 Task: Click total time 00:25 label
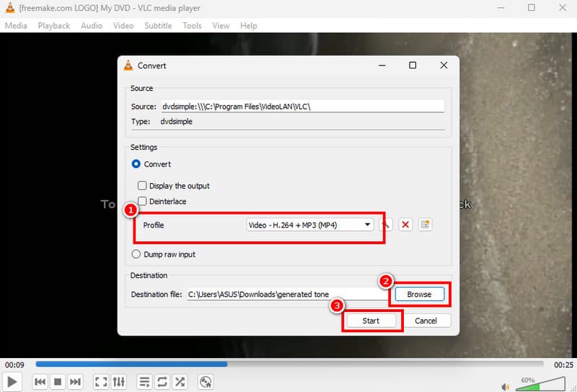click(563, 365)
